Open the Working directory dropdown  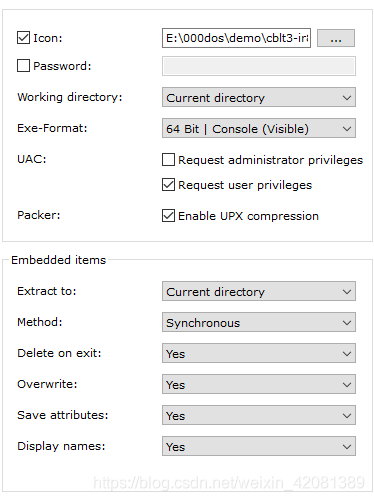(x=259, y=97)
